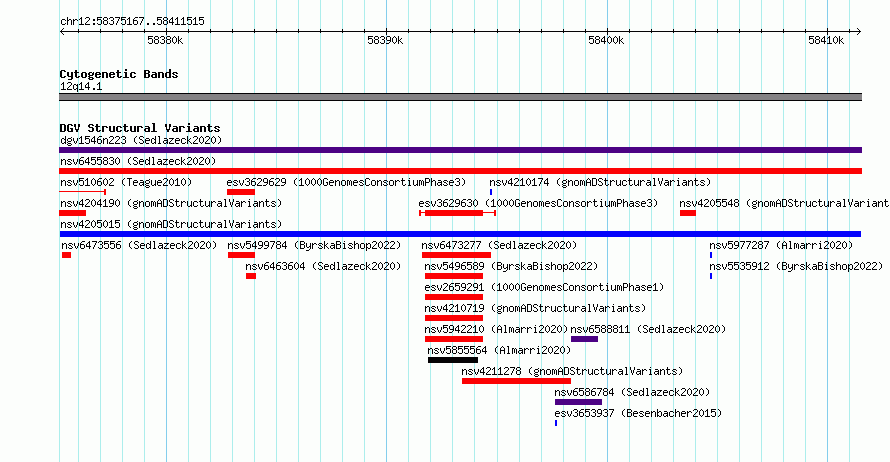Click the ruler's right end arrow
The height and width of the screenshot is (462, 890).
pos(858,32)
